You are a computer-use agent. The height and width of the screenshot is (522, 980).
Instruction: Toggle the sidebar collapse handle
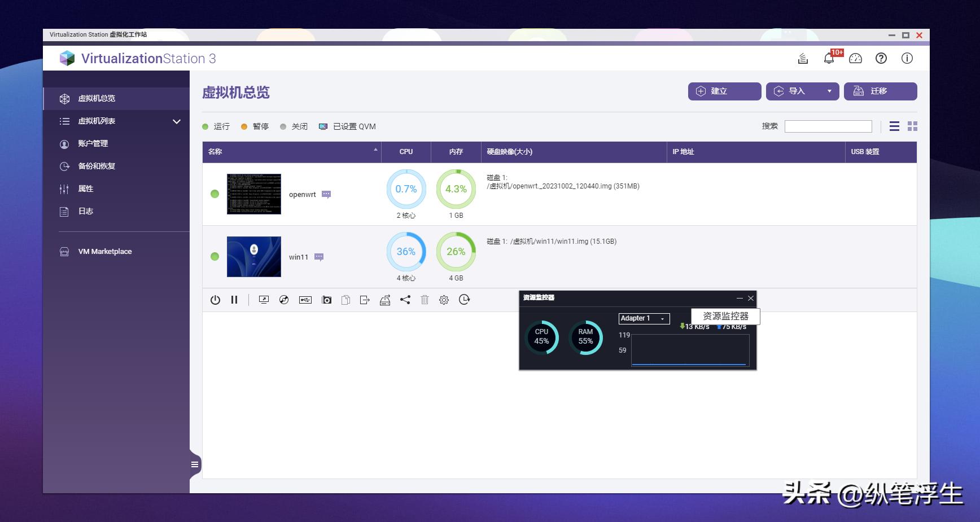click(195, 464)
